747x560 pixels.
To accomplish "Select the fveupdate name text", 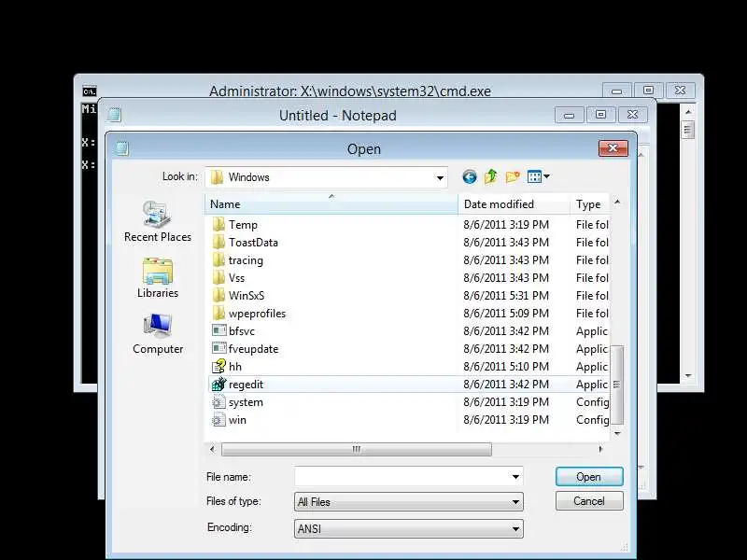I will click(253, 349).
